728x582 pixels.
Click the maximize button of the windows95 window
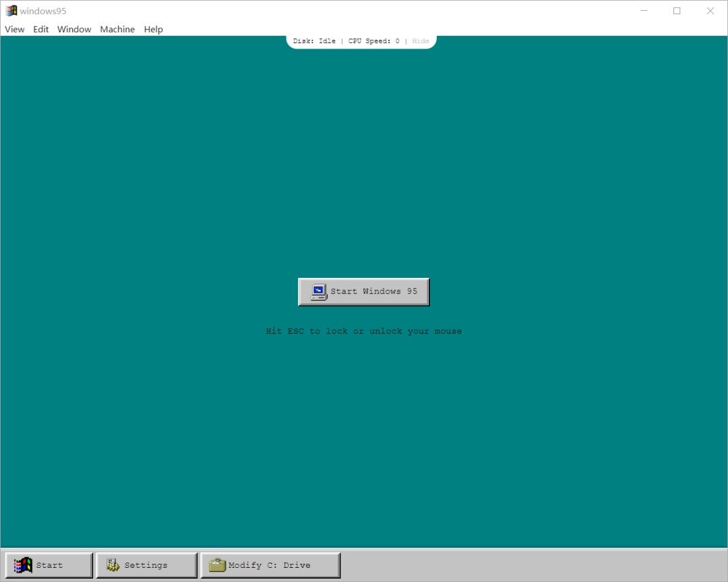click(x=677, y=11)
